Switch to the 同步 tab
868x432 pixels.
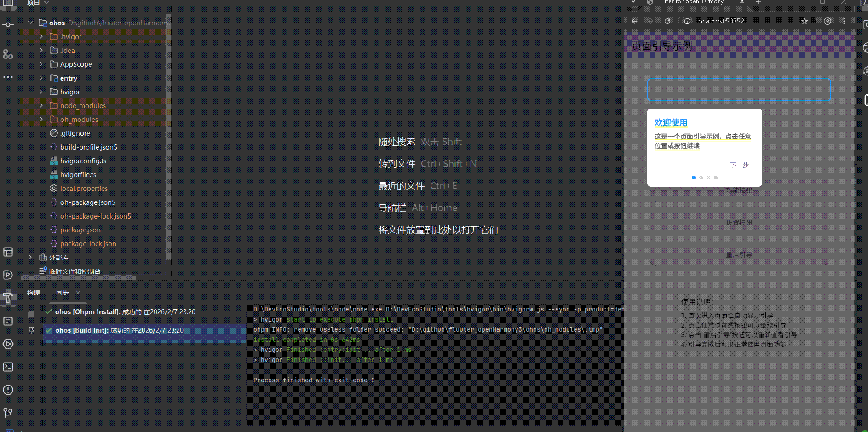(63, 293)
